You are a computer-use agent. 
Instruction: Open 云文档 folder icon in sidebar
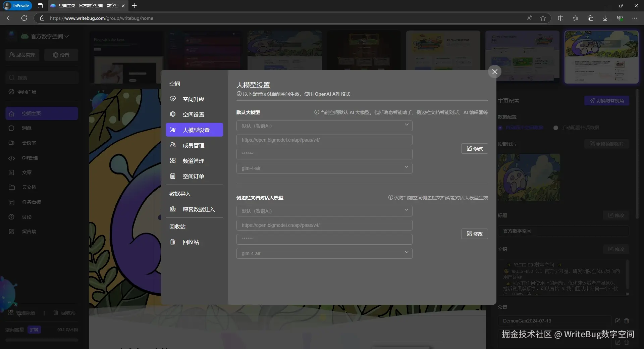pyautogui.click(x=11, y=187)
